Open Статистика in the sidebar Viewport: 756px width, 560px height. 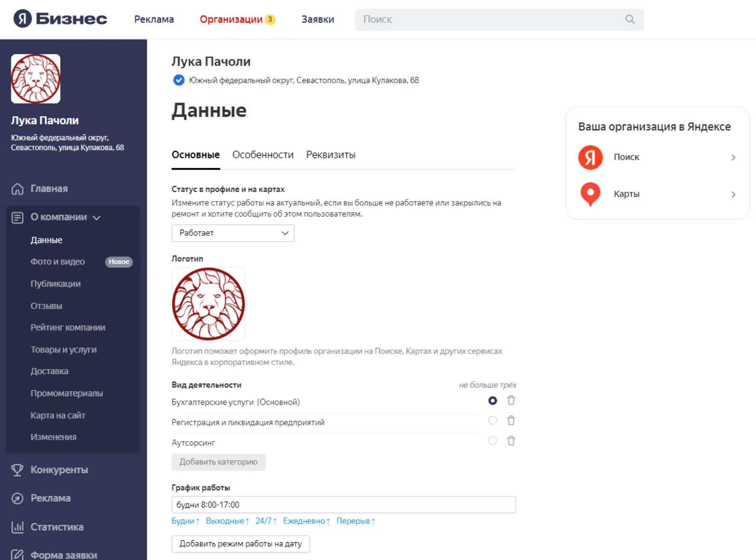click(x=57, y=527)
